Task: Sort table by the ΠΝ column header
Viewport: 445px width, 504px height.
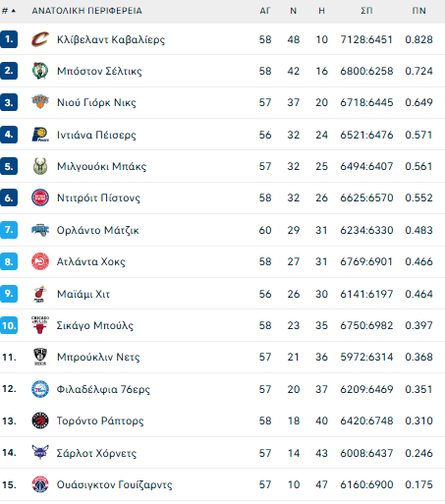Action: click(x=418, y=11)
